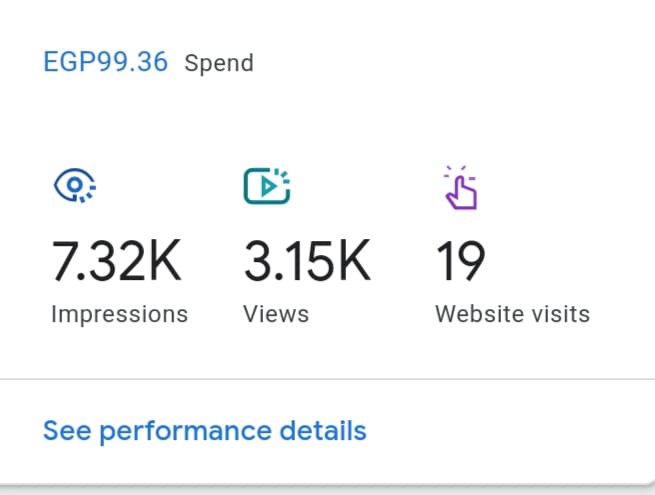This screenshot has height=495, width=655.
Task: Click blank space beneath Website visits label
Action: pos(513,351)
